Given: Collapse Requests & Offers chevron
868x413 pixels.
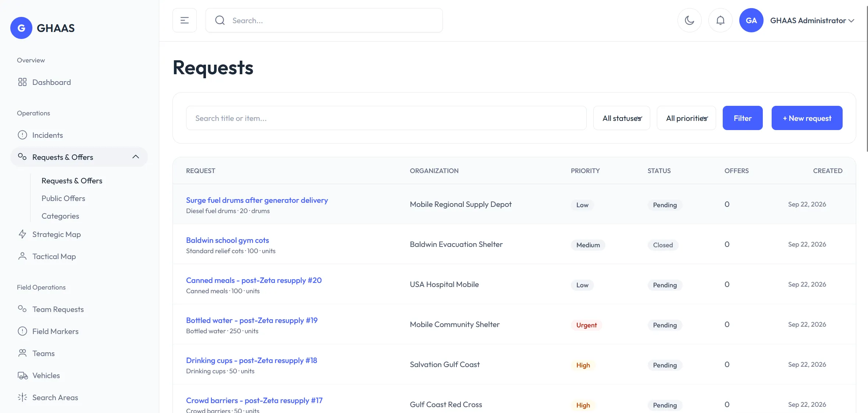Looking at the screenshot, I should (x=136, y=157).
